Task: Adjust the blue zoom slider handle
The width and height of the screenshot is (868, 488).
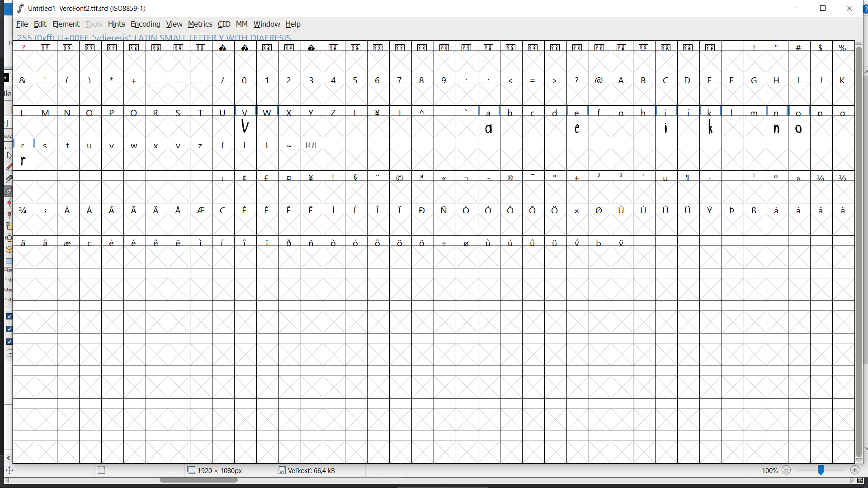Action: [821, 470]
